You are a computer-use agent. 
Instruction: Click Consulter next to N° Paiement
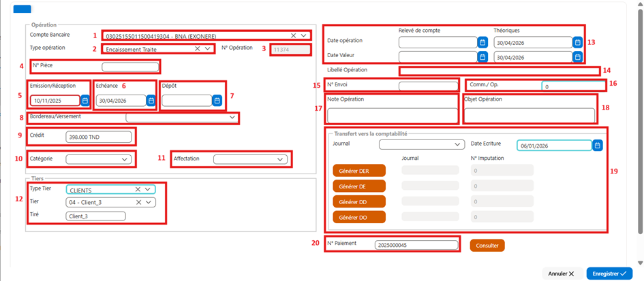487,246
